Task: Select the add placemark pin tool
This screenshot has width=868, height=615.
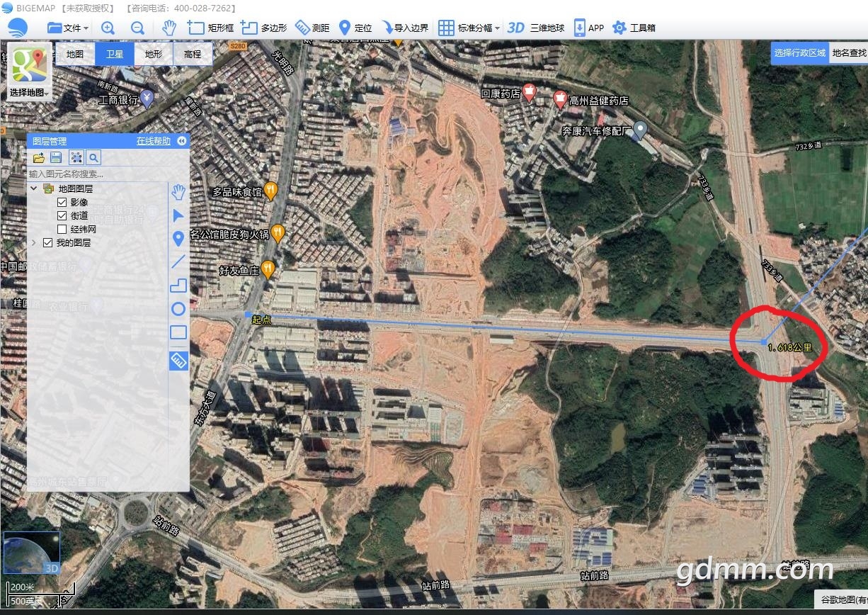Action: (178, 239)
